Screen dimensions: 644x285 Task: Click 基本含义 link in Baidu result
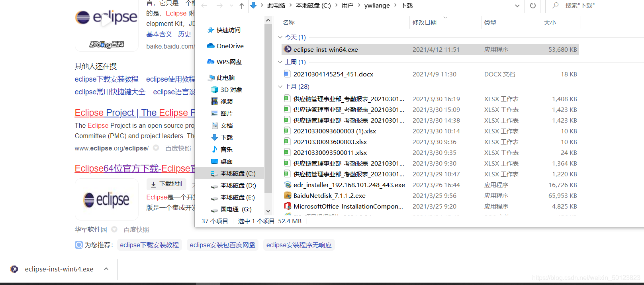(159, 34)
